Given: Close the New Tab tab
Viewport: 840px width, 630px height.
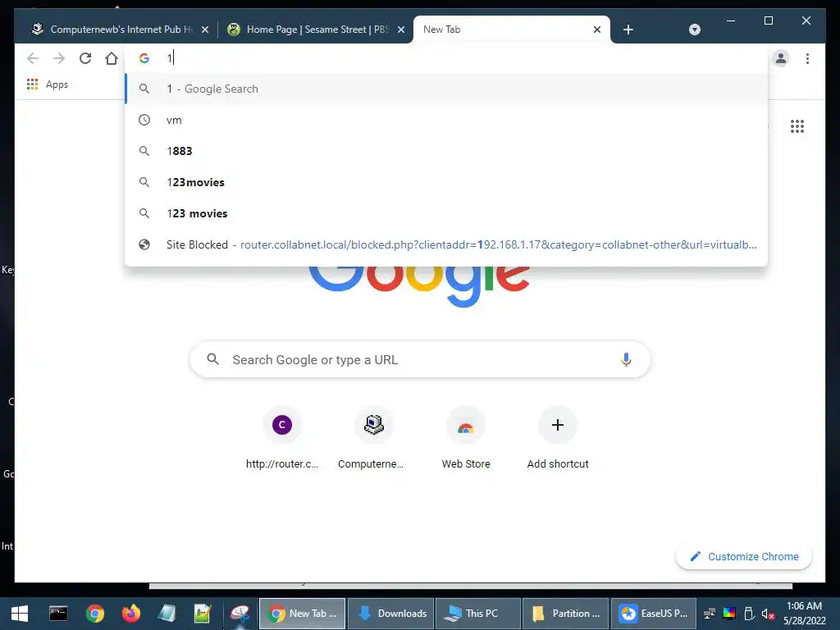Looking at the screenshot, I should coord(597,30).
